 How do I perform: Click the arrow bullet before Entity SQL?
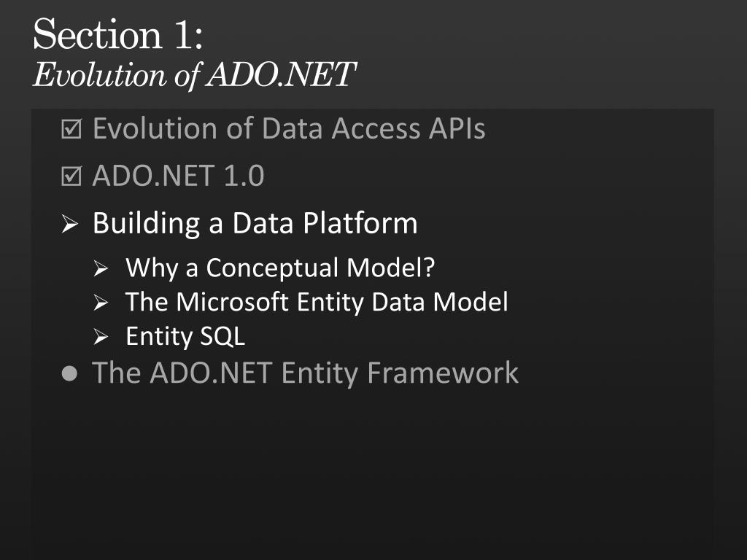(101, 337)
